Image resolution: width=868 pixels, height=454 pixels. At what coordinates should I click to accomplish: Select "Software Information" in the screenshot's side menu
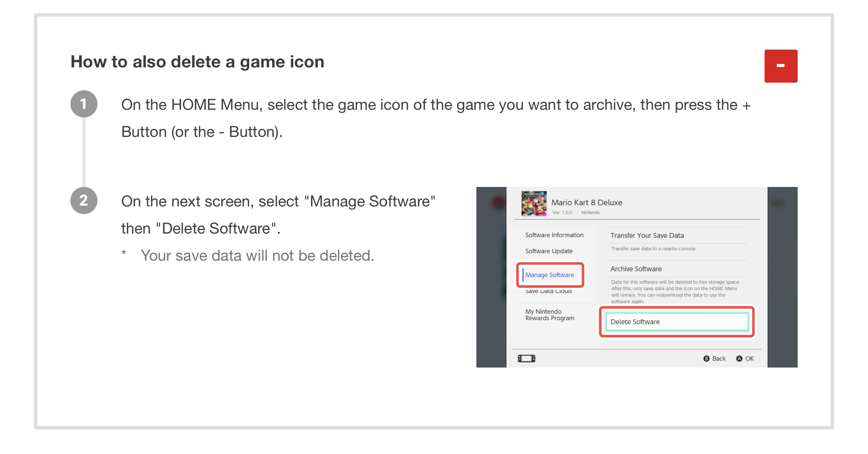click(x=554, y=235)
